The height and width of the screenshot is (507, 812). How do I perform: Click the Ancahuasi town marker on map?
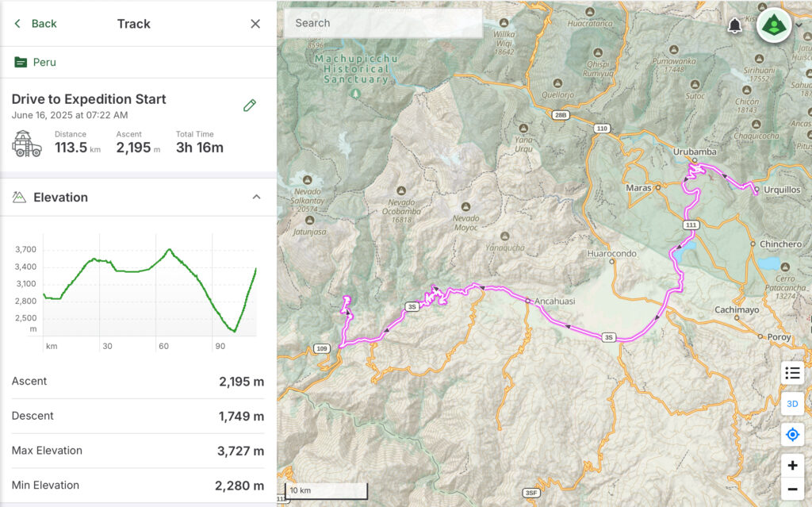527,301
